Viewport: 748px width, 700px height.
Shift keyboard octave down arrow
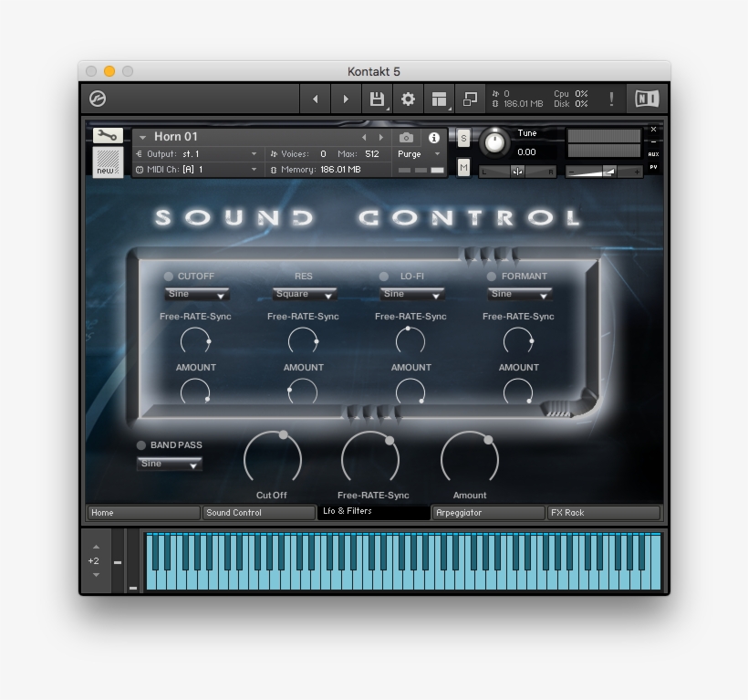96,575
